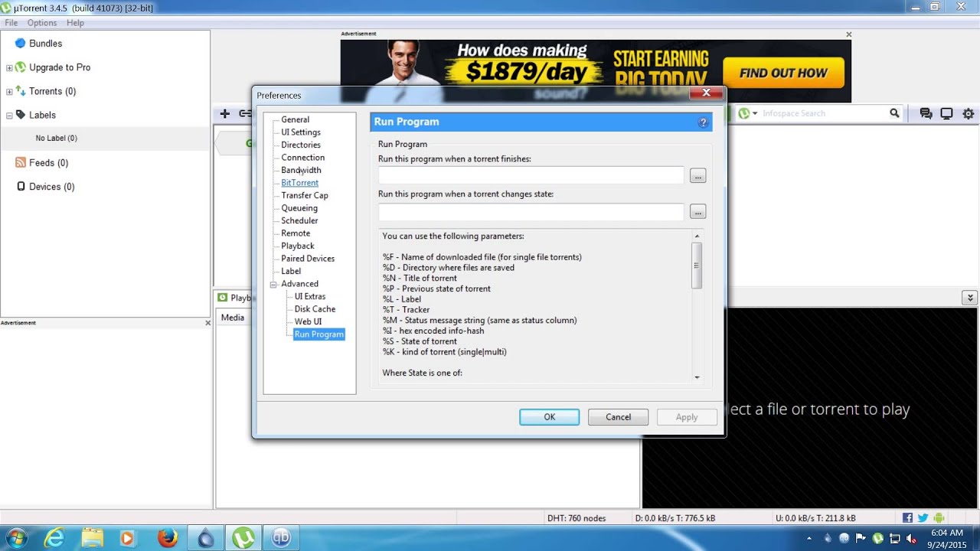The image size is (980, 551).
Task: Browse program for when torrent changes state
Action: (x=697, y=211)
